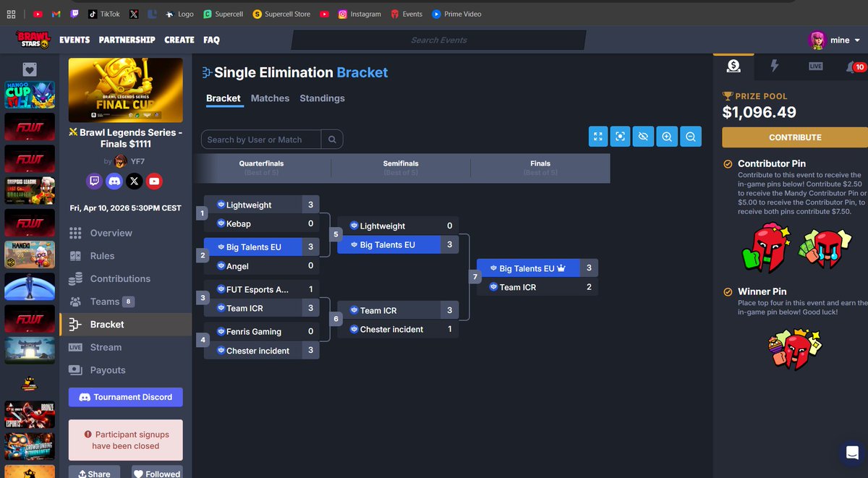
Task: Open the prize pool dollar tab icon
Action: pyautogui.click(x=733, y=66)
